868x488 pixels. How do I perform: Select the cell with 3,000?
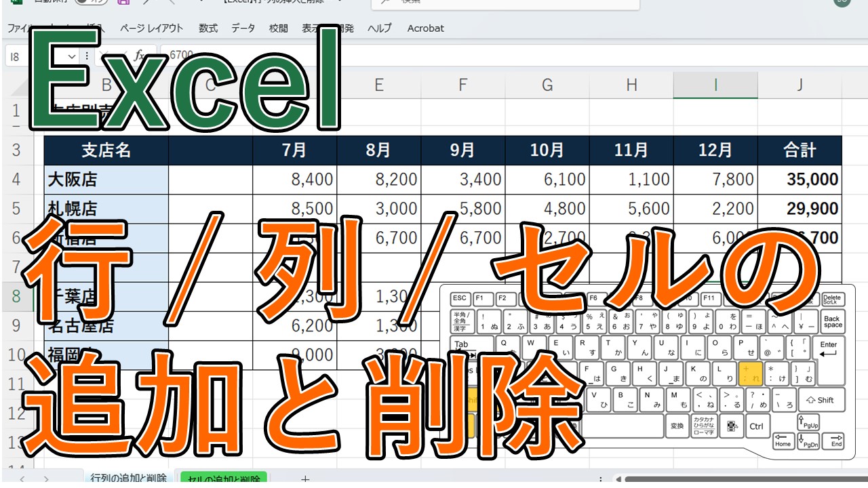pyautogui.click(x=379, y=208)
